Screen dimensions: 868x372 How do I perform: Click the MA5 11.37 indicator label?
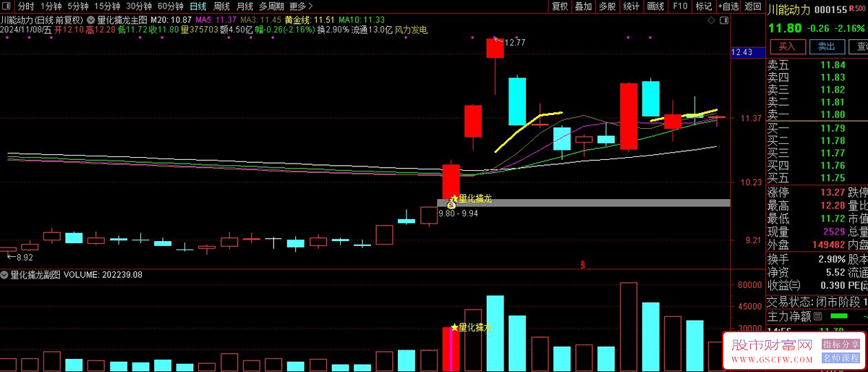click(x=216, y=20)
